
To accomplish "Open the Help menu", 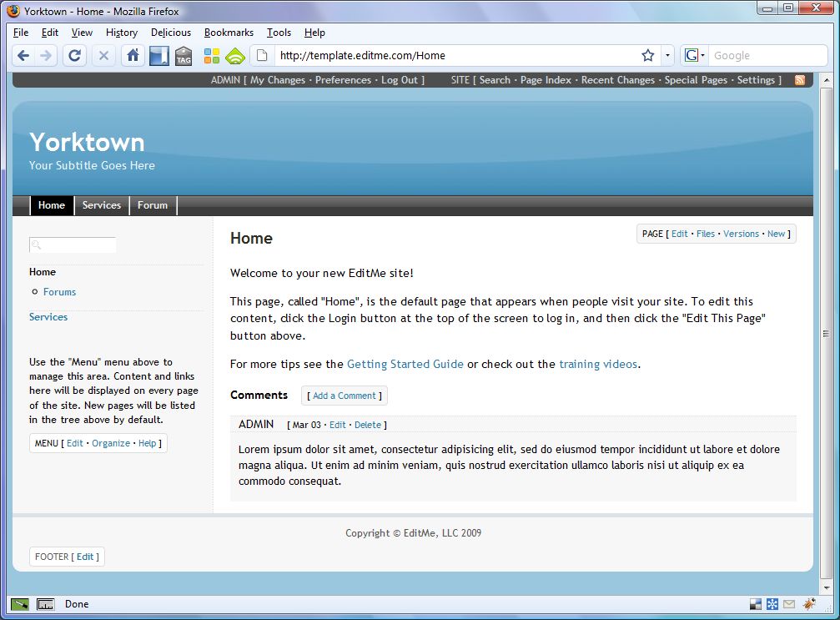I will [314, 33].
